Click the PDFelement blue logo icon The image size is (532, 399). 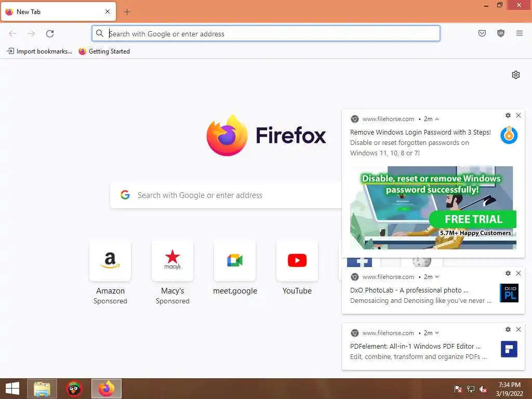click(509, 349)
